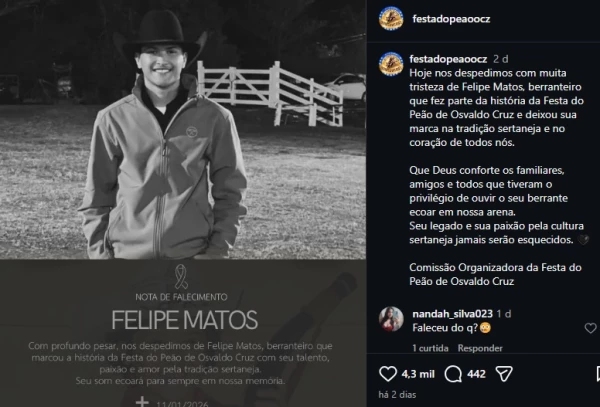Screen dimensions: 600x407
Task: Click the 1 d comment timestamp
Action: click(504, 314)
